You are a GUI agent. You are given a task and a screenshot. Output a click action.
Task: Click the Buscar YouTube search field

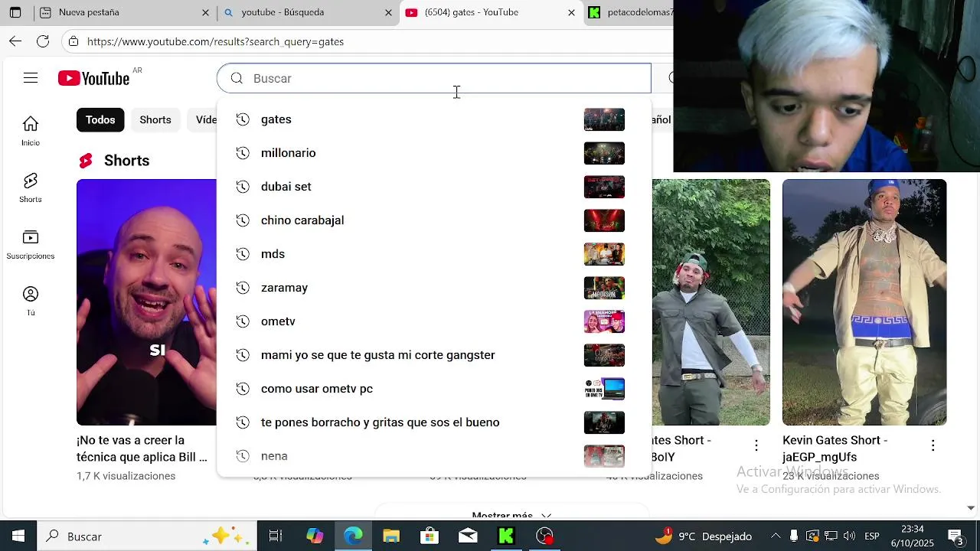(433, 78)
